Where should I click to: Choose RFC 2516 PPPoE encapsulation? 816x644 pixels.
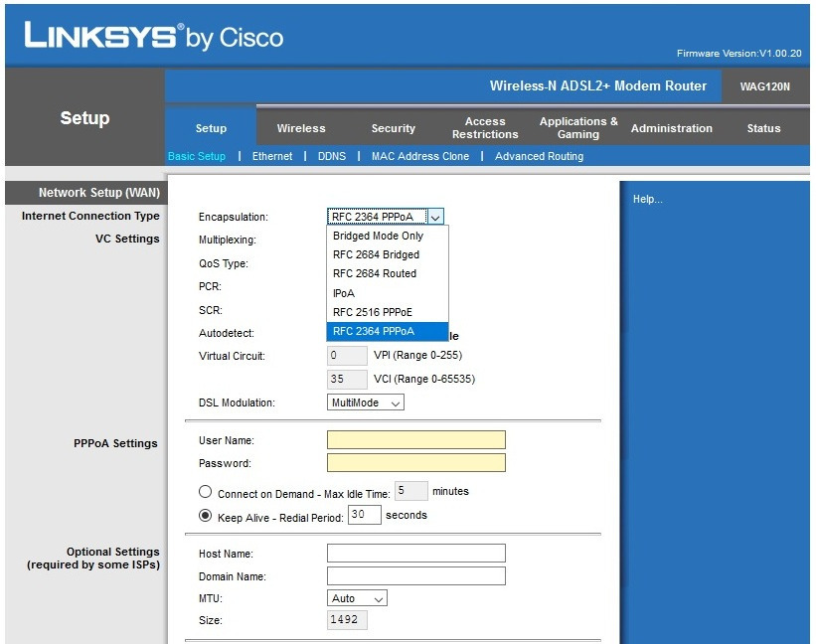(375, 312)
